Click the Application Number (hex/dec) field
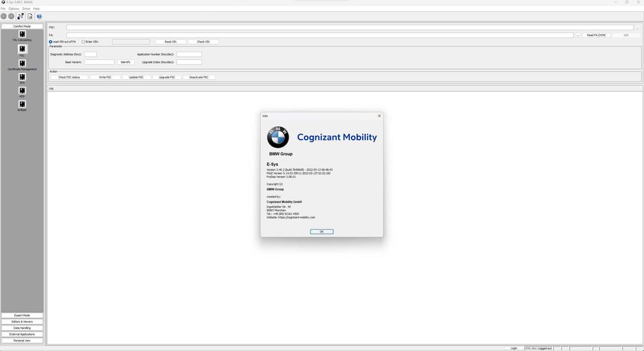The width and height of the screenshot is (644, 351). point(189,54)
